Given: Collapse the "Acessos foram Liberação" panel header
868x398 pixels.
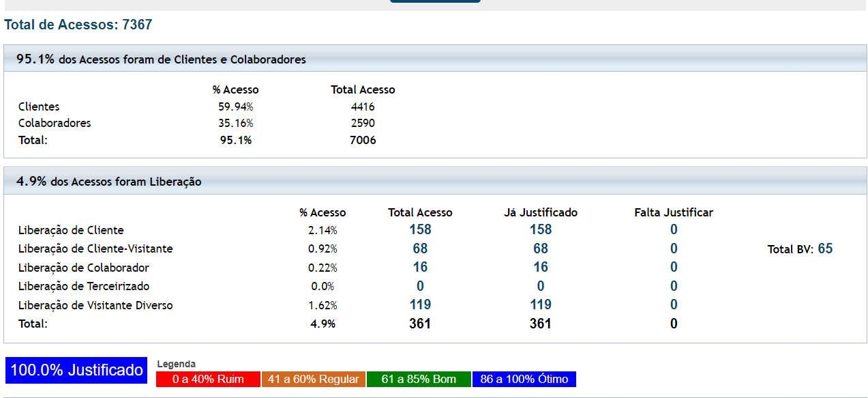Looking at the screenshot, I should [435, 182].
